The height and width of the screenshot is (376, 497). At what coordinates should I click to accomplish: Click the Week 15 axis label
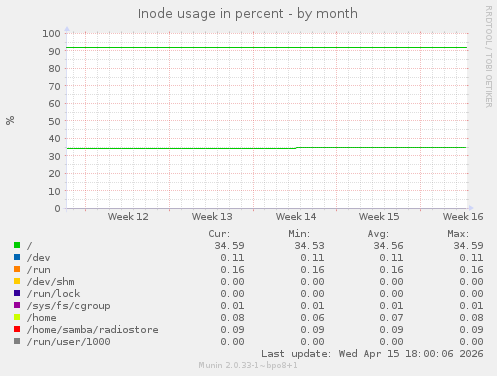[379, 217]
